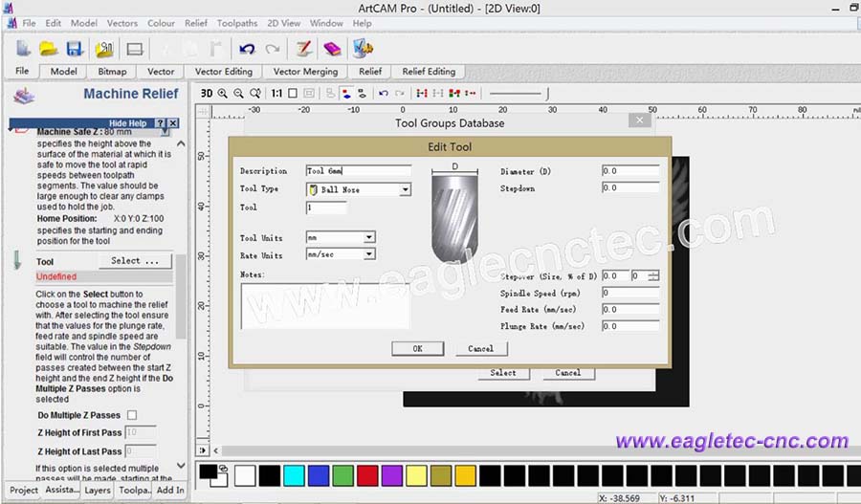The height and width of the screenshot is (504, 861).
Task: Click the Window Fit square icon
Action: (x=293, y=94)
